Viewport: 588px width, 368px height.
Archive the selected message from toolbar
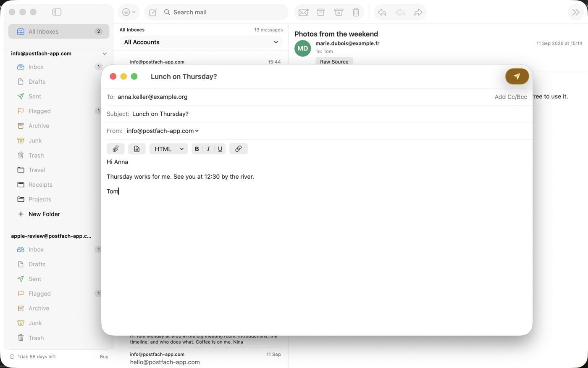click(x=321, y=12)
